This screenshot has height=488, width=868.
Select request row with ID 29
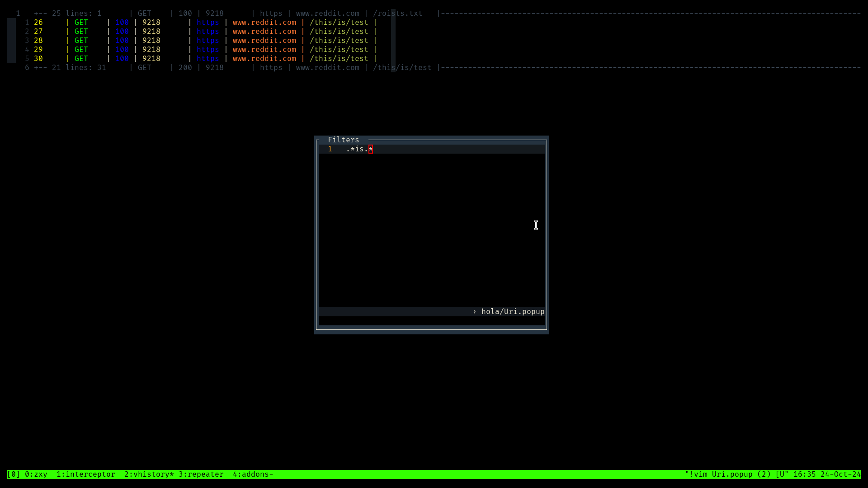(38, 50)
